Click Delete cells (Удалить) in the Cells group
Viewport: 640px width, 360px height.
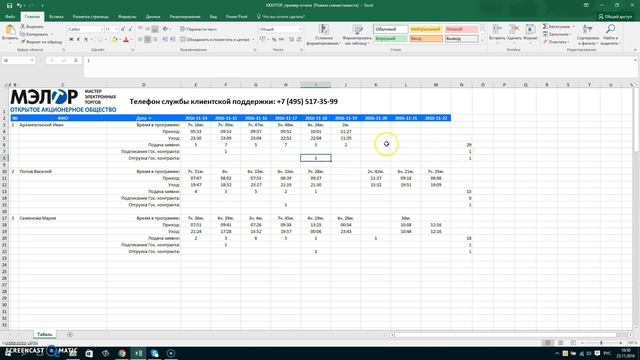click(514, 33)
